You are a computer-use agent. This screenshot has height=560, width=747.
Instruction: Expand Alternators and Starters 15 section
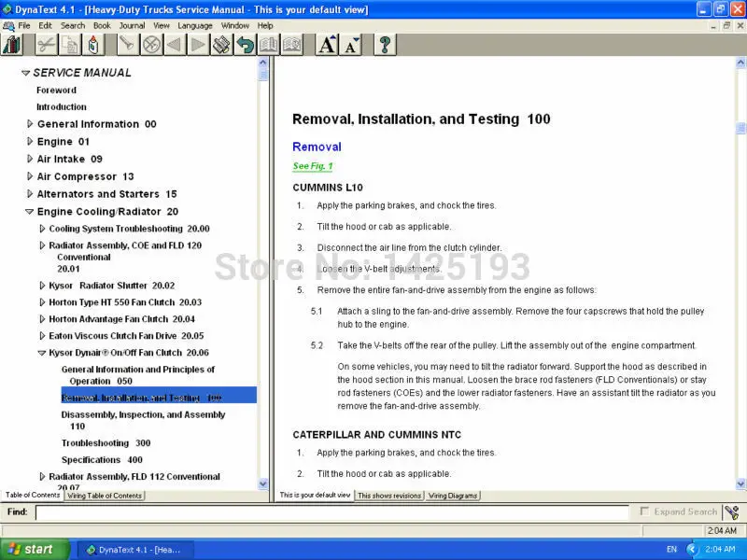click(30, 194)
